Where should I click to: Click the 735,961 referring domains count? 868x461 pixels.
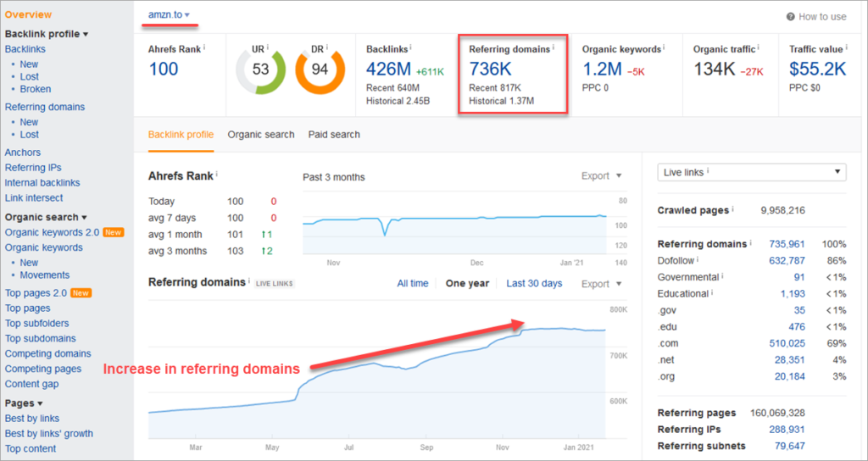point(787,244)
